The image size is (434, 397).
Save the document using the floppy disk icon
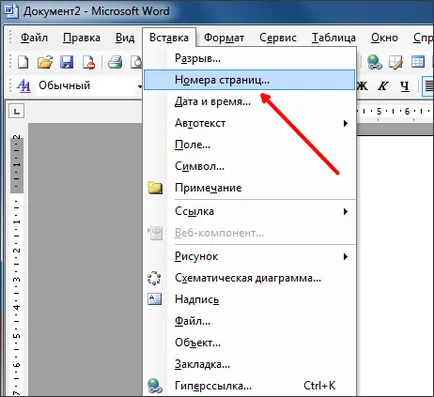coord(67,62)
